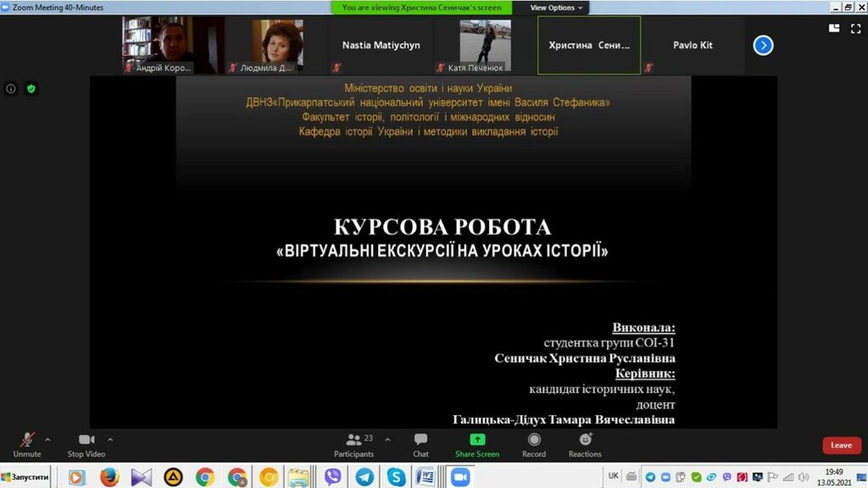Image resolution: width=868 pixels, height=488 pixels.
Task: Unmute the microphone
Action: 27,443
